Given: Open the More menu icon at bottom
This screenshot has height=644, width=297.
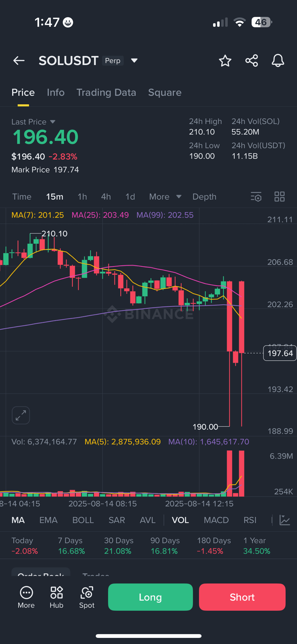Looking at the screenshot, I should click(26, 597).
